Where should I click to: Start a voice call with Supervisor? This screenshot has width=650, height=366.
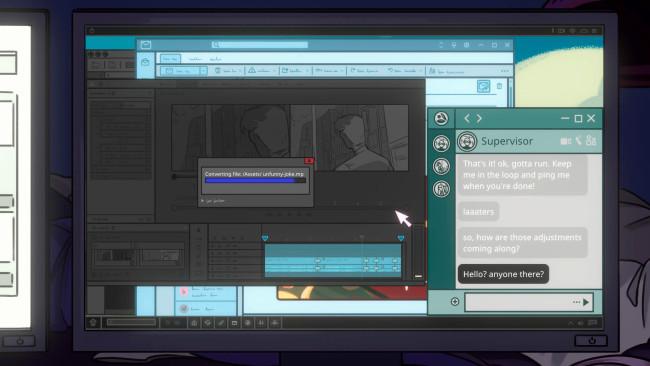click(579, 141)
